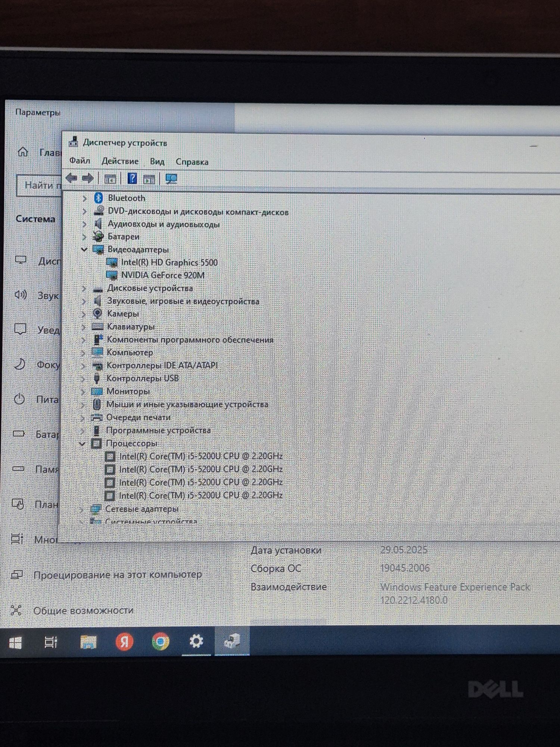Click the 29.05.2025 install date value
560x747 pixels.
click(404, 550)
